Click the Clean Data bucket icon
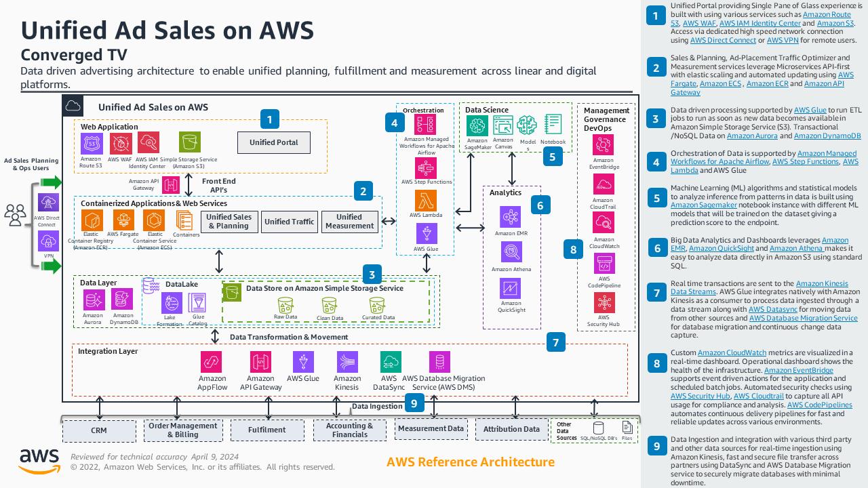This screenshot has width=868, height=488. (328, 304)
